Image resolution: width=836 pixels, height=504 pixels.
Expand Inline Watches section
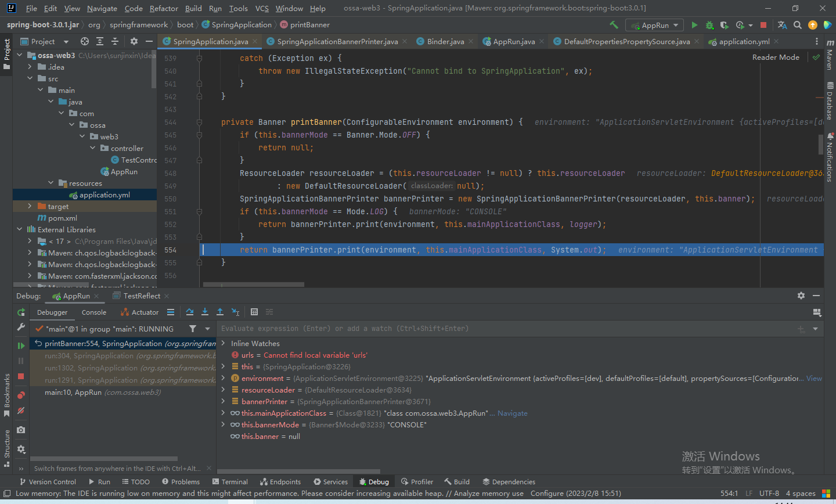point(223,343)
